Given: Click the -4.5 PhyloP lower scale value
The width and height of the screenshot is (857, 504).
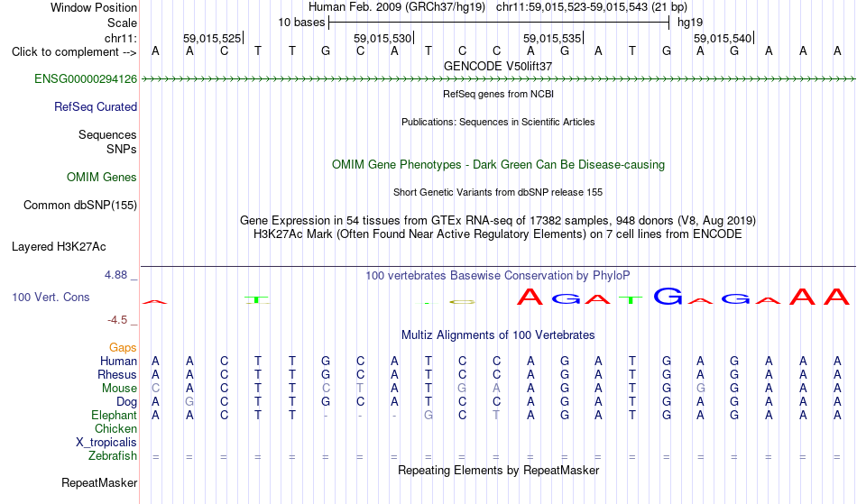Looking at the screenshot, I should click(117, 320).
